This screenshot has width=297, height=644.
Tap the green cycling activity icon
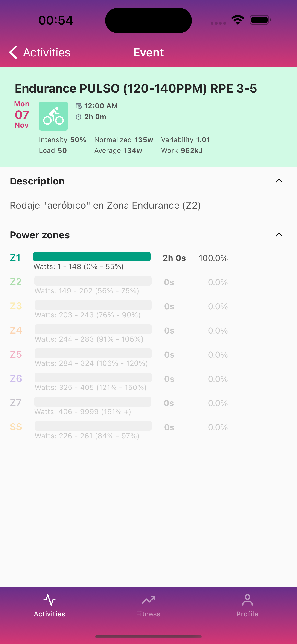(x=53, y=116)
